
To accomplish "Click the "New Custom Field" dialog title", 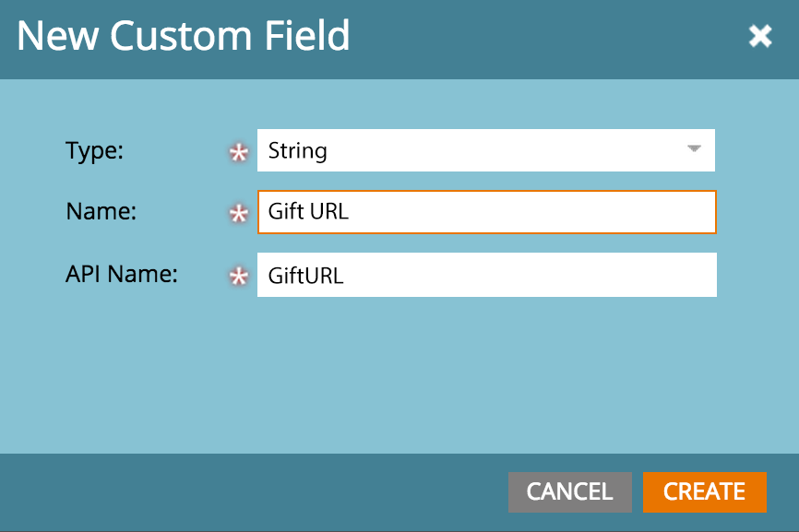I will tap(184, 36).
